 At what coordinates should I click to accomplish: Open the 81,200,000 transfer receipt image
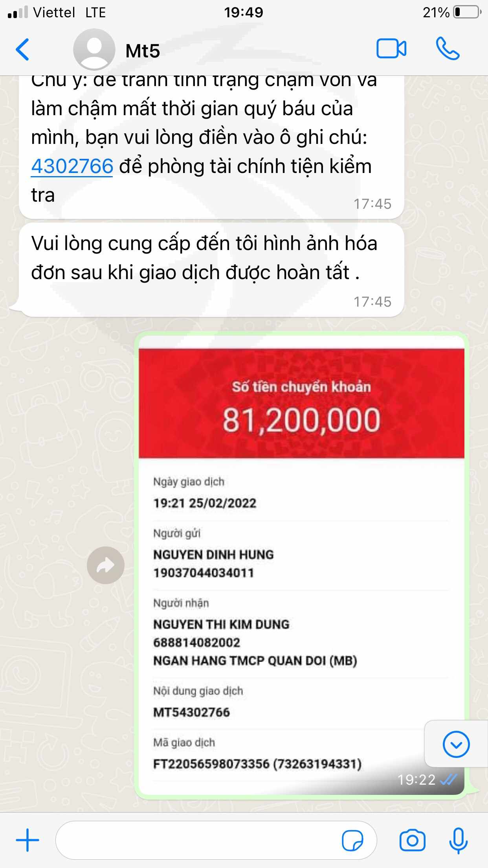[301, 564]
